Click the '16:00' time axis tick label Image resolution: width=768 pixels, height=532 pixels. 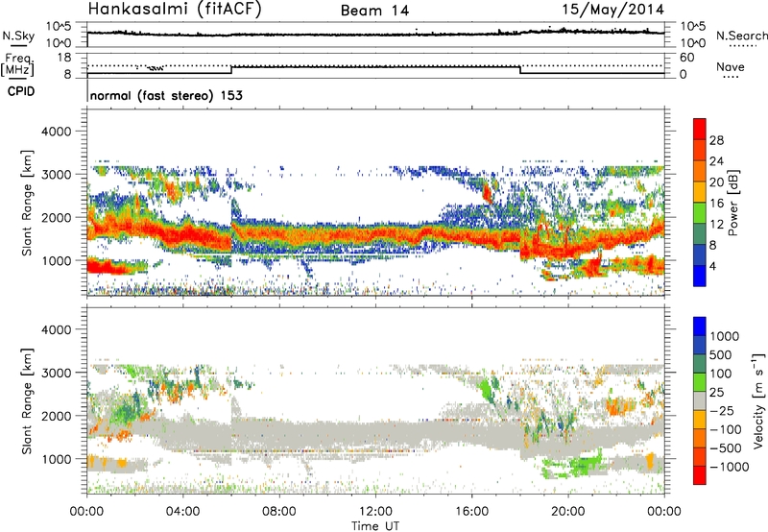[471, 512]
